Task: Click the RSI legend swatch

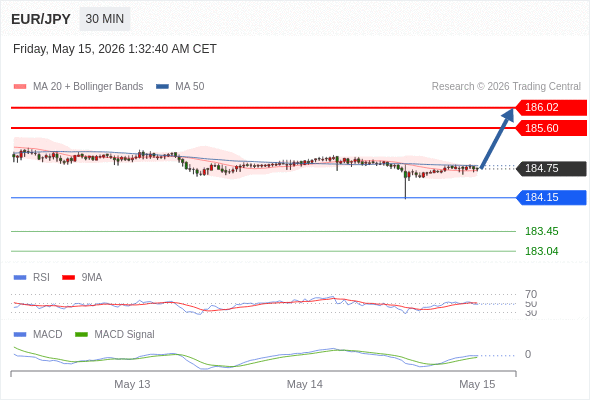Action: [20, 278]
